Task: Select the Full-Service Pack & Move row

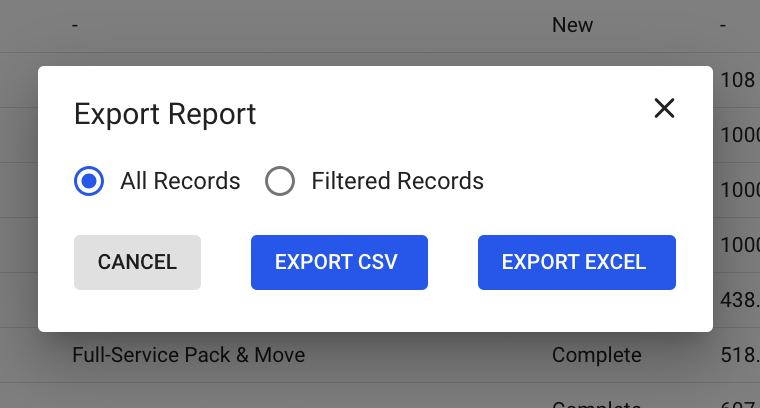Action: (x=189, y=355)
